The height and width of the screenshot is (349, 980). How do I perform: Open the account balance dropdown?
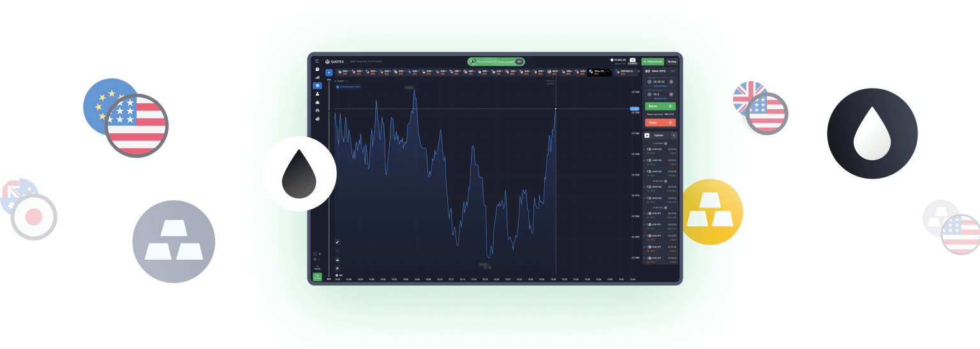coord(621,61)
